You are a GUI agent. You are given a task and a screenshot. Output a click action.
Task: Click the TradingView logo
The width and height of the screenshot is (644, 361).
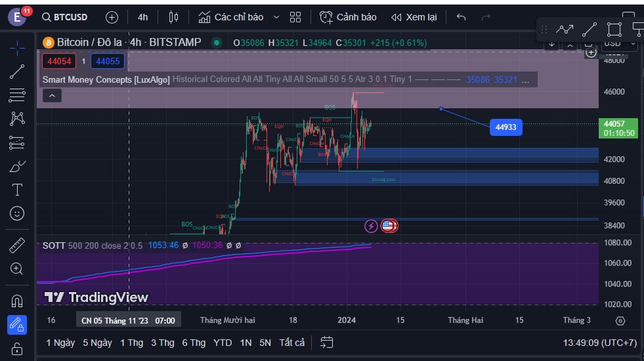click(x=96, y=297)
